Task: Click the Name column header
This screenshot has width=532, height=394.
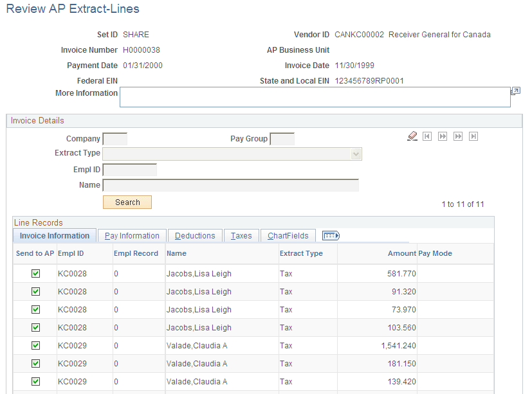Action: pos(176,253)
